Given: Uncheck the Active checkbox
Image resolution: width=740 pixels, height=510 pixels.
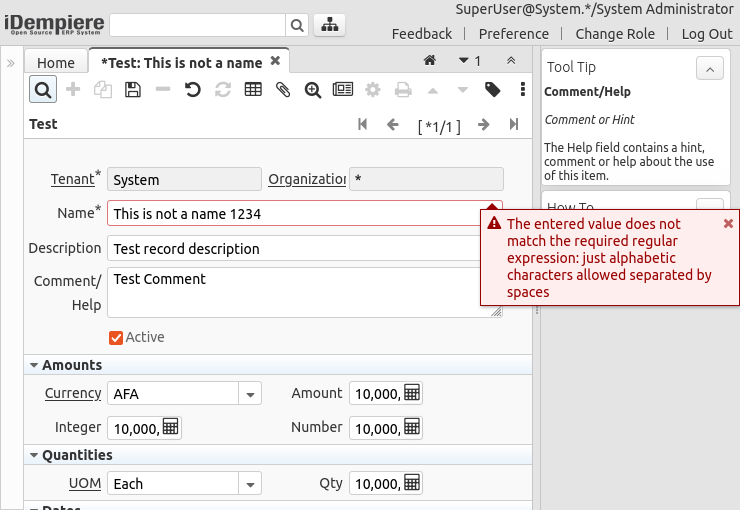Looking at the screenshot, I should [116, 338].
